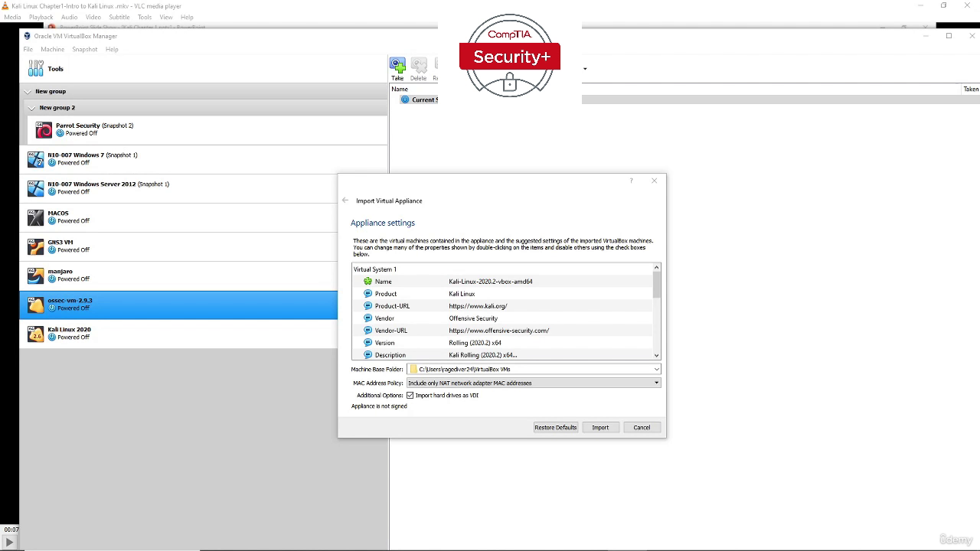The image size is (980, 551).
Task: Open the VLC Audio menu
Action: click(69, 17)
